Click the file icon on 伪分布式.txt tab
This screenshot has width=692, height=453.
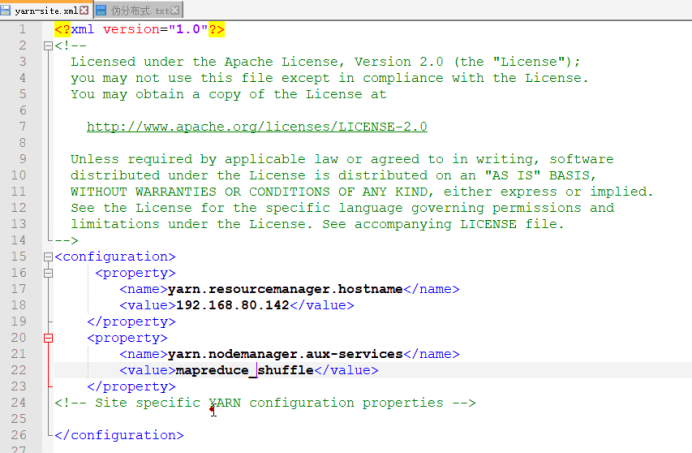point(101,10)
